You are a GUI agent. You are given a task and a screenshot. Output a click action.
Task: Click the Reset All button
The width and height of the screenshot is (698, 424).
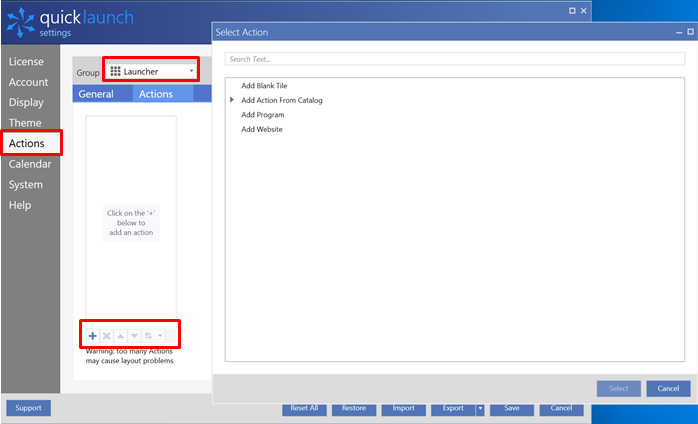[x=304, y=408]
